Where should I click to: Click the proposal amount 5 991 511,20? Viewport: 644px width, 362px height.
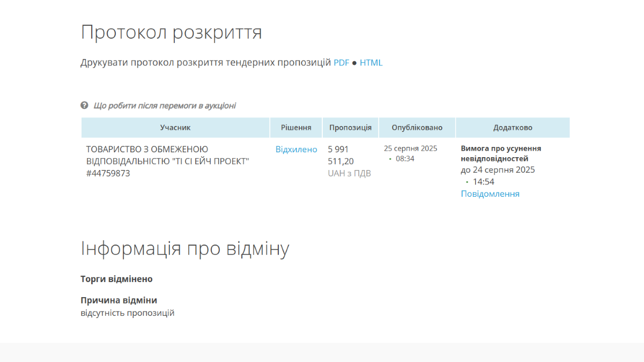[340, 155]
